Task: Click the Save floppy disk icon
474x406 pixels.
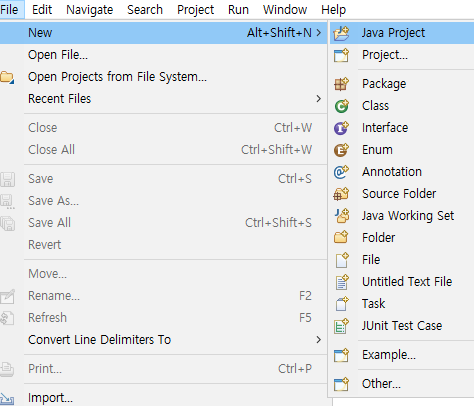Action: (7, 179)
